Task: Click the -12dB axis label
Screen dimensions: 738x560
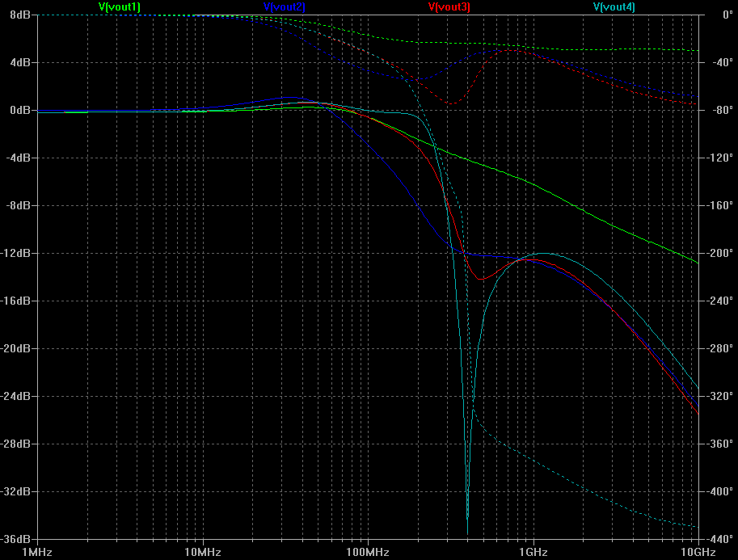Action: click(15, 253)
